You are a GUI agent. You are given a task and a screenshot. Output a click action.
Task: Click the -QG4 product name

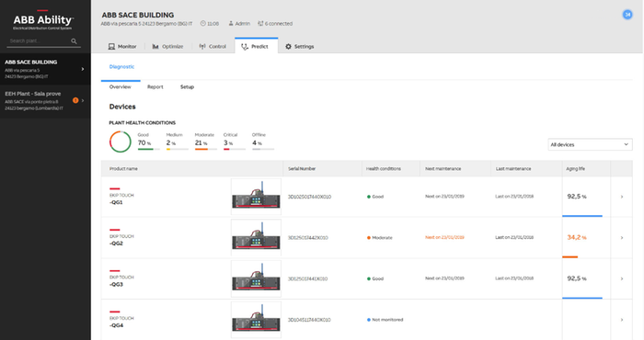[x=116, y=325]
